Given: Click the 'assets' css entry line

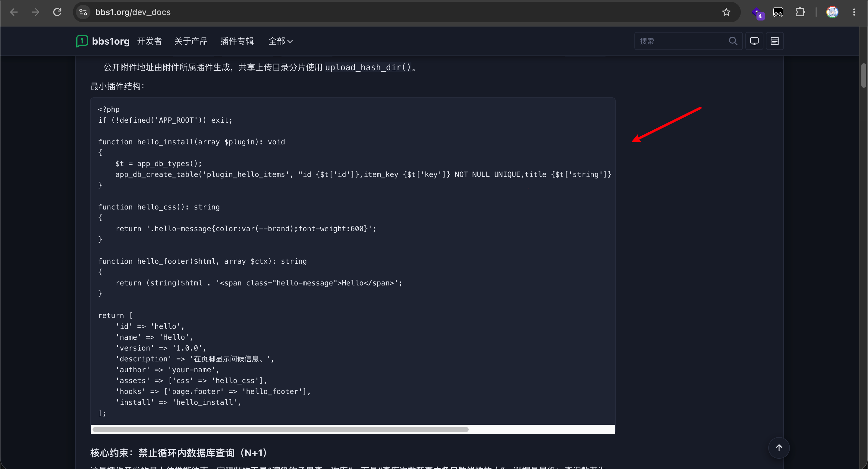Looking at the screenshot, I should [191, 381].
